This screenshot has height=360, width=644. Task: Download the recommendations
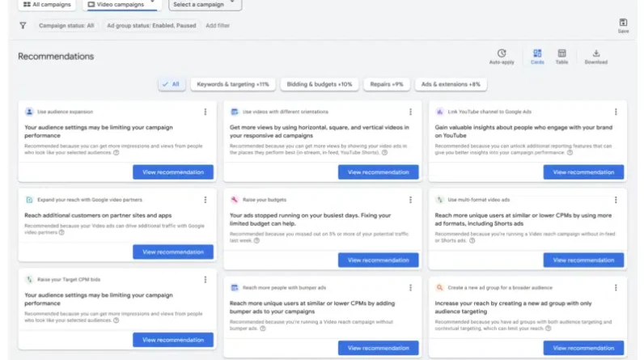[x=596, y=57]
